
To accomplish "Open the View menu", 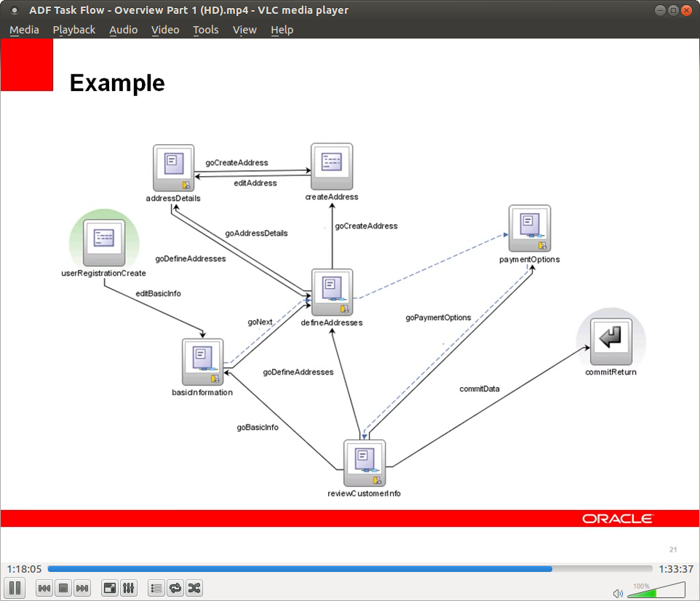I will 244,30.
